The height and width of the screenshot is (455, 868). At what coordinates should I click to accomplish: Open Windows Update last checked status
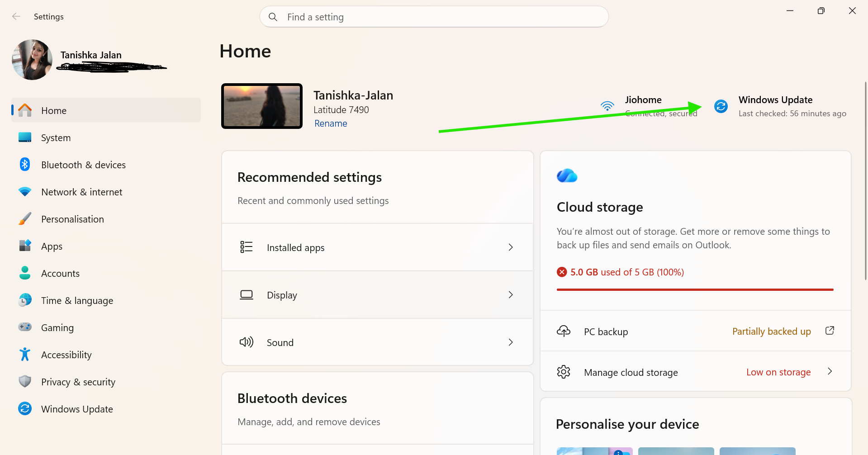780,106
